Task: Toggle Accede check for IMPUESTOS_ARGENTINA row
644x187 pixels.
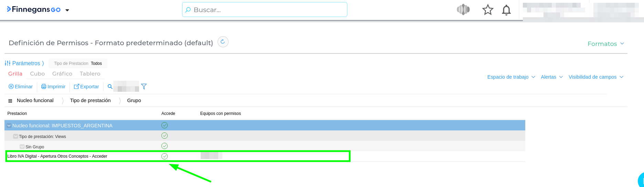Action: tap(165, 125)
